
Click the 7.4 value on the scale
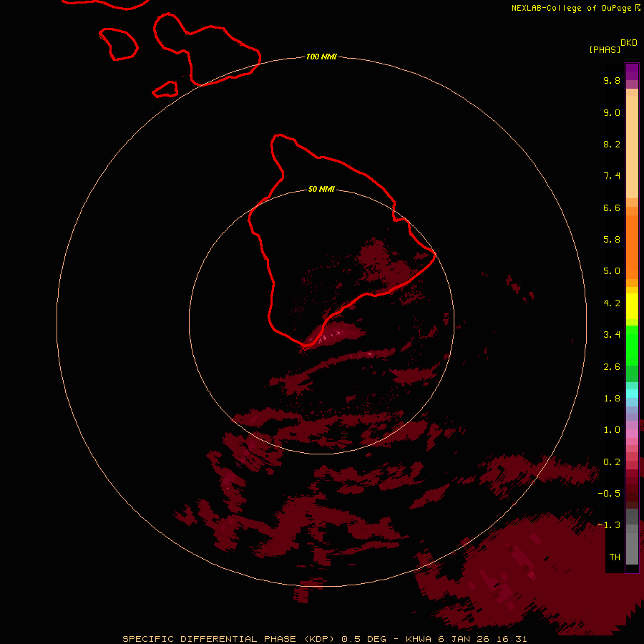pyautogui.click(x=612, y=176)
